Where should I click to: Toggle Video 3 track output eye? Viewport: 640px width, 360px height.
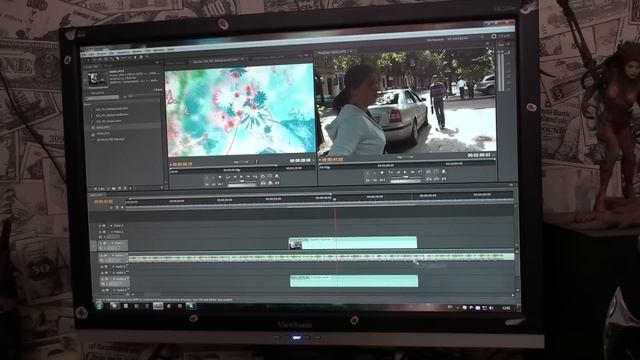100,226
